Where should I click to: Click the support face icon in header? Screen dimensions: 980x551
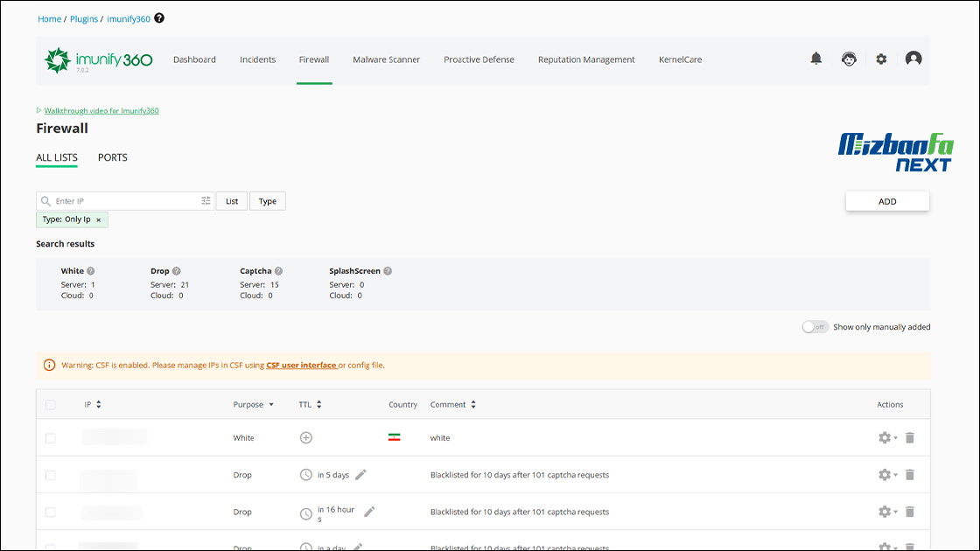pyautogui.click(x=849, y=59)
